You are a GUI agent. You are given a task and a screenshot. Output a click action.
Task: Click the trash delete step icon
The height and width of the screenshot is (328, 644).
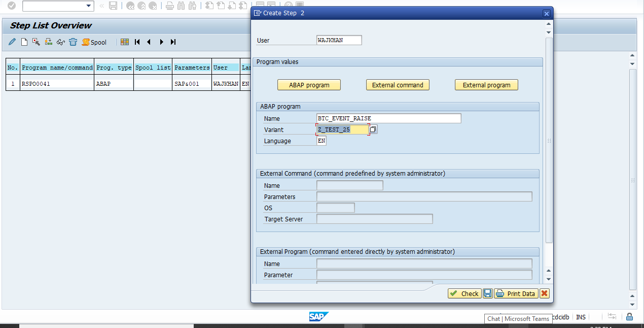tap(73, 42)
